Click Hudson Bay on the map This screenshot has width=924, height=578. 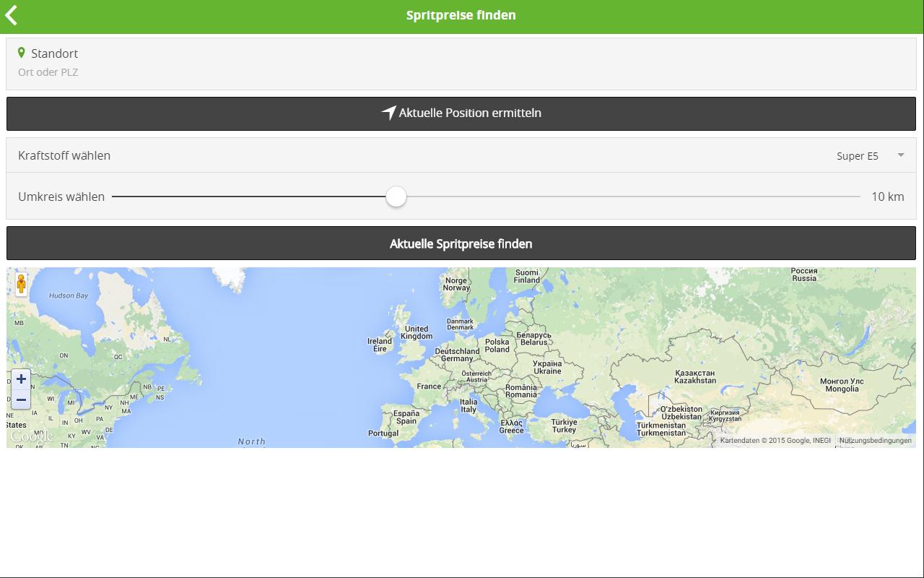[x=69, y=296]
